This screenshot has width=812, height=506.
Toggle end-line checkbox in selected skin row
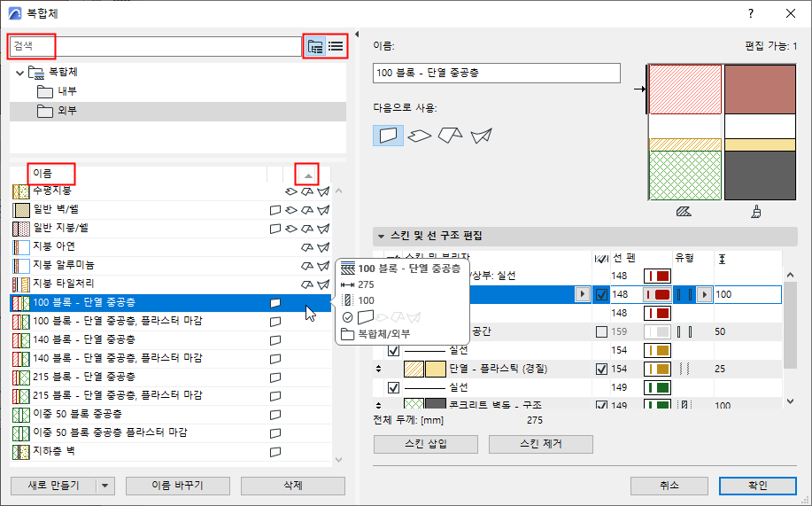coord(601,294)
